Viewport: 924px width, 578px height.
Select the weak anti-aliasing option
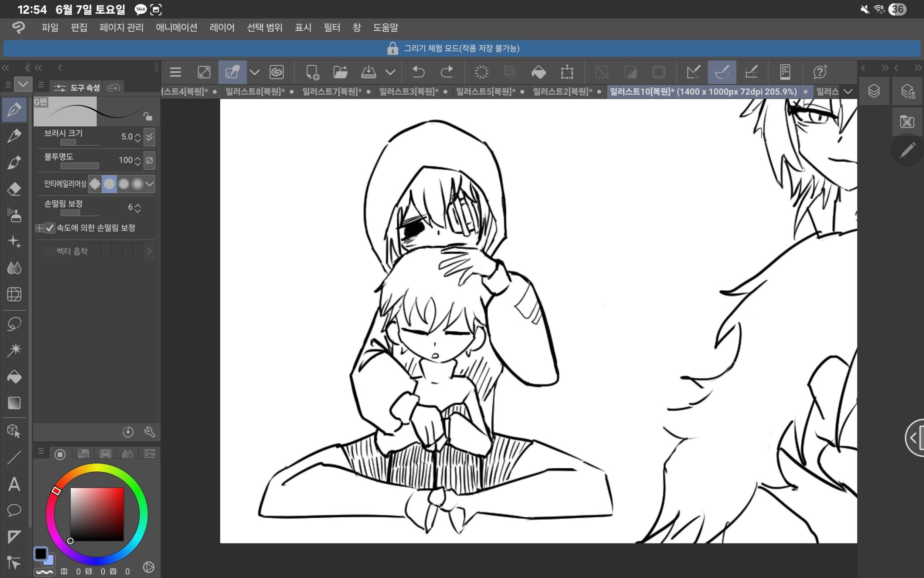click(x=109, y=184)
